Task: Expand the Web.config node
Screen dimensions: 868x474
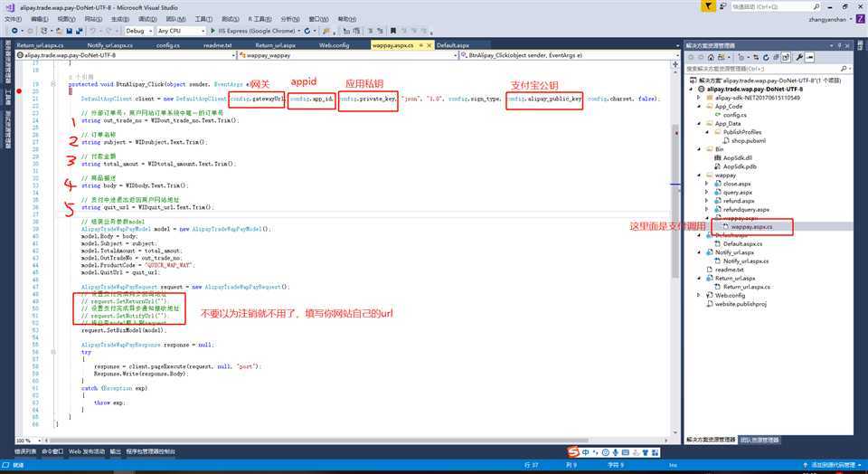Action: [699, 296]
